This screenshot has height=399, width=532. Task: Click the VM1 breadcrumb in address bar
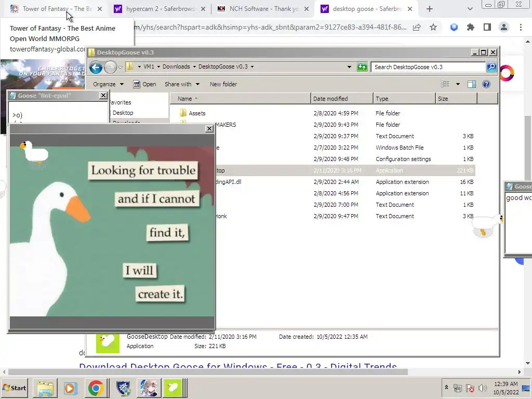click(x=149, y=66)
